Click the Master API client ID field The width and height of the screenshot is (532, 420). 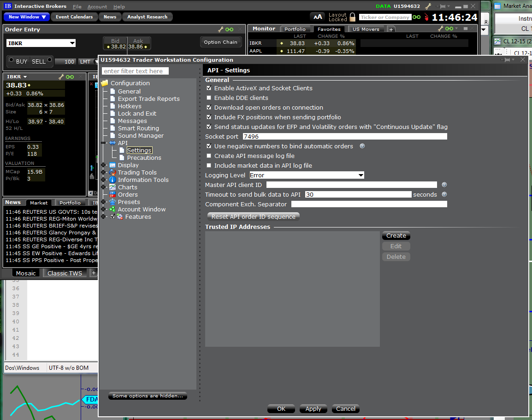[351, 185]
